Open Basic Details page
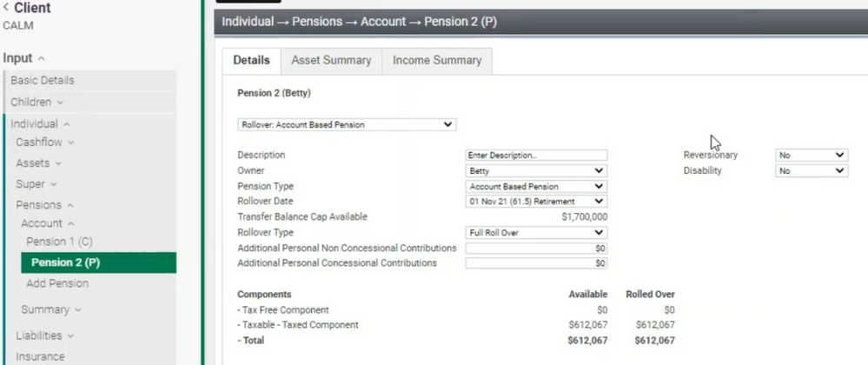 tap(43, 81)
